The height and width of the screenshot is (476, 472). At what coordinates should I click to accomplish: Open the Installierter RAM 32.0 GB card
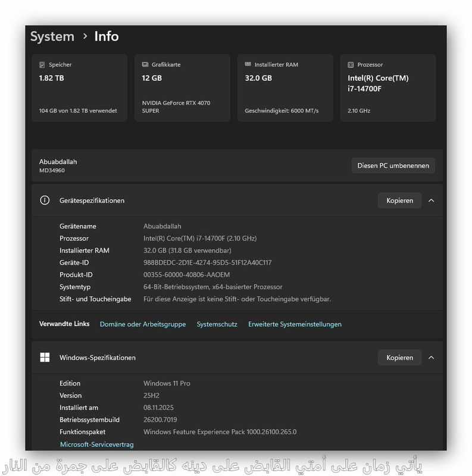285,87
